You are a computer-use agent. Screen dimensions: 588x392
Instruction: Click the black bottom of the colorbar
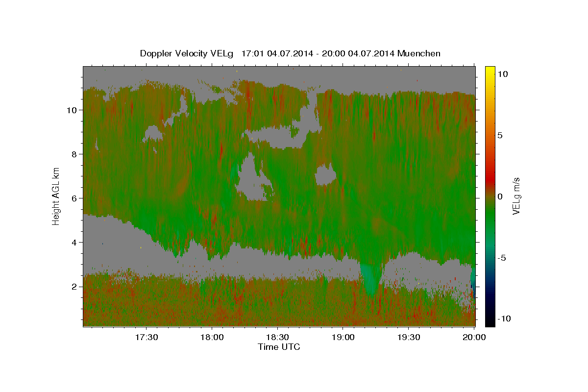pos(490,321)
